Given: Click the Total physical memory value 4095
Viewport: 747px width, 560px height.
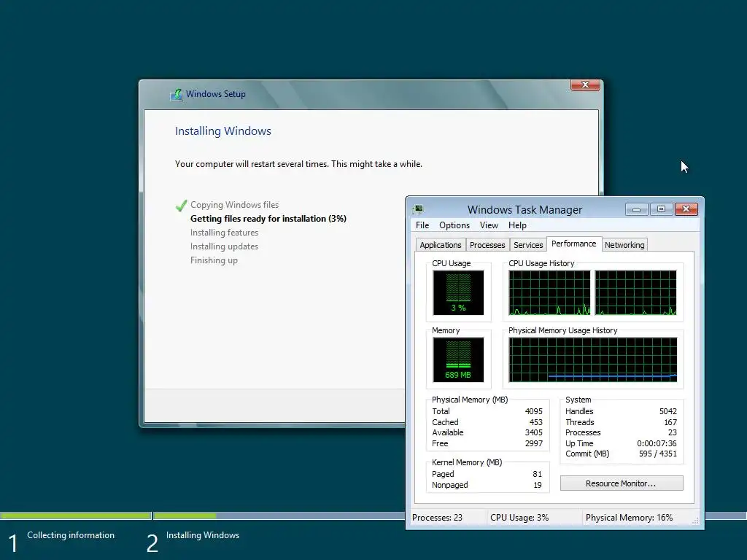Looking at the screenshot, I should pos(533,411).
